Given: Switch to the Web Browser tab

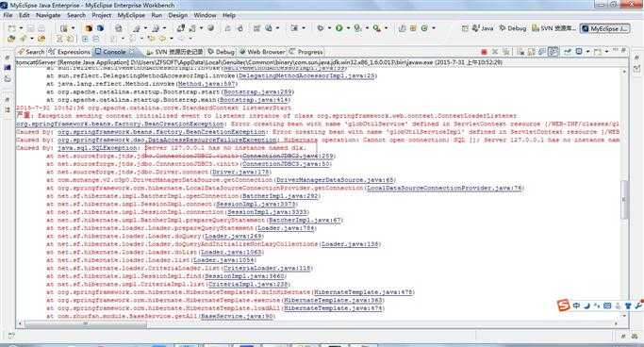Looking at the screenshot, I should pos(262,52).
